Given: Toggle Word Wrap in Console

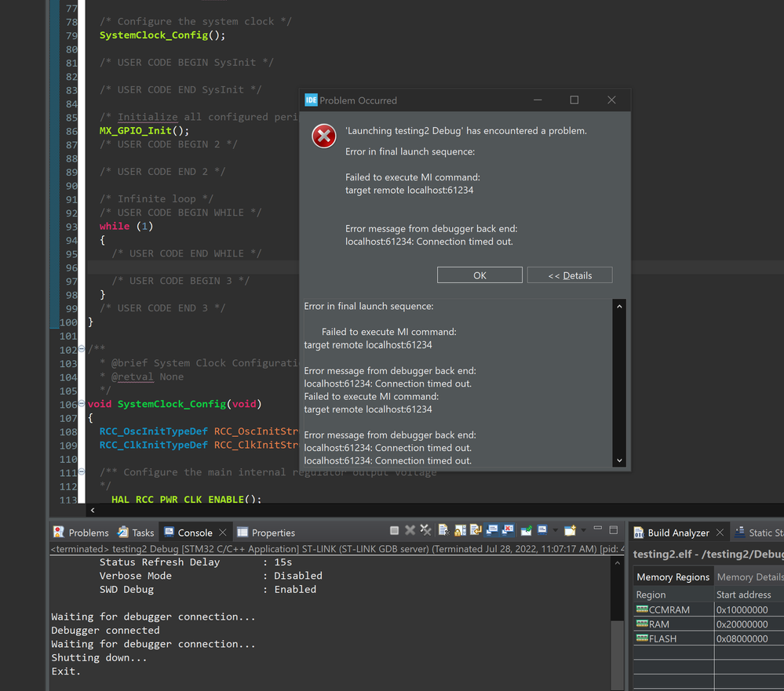Looking at the screenshot, I should tap(476, 531).
